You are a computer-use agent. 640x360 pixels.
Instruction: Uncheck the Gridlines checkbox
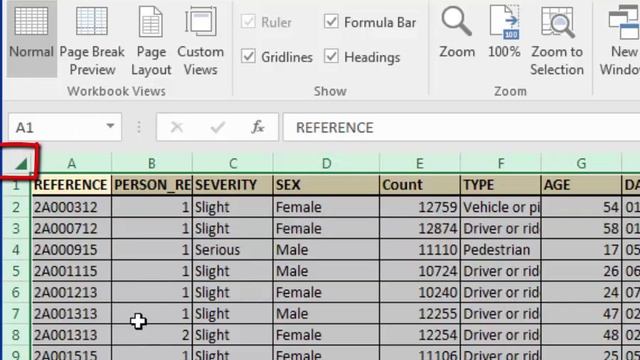point(248,56)
